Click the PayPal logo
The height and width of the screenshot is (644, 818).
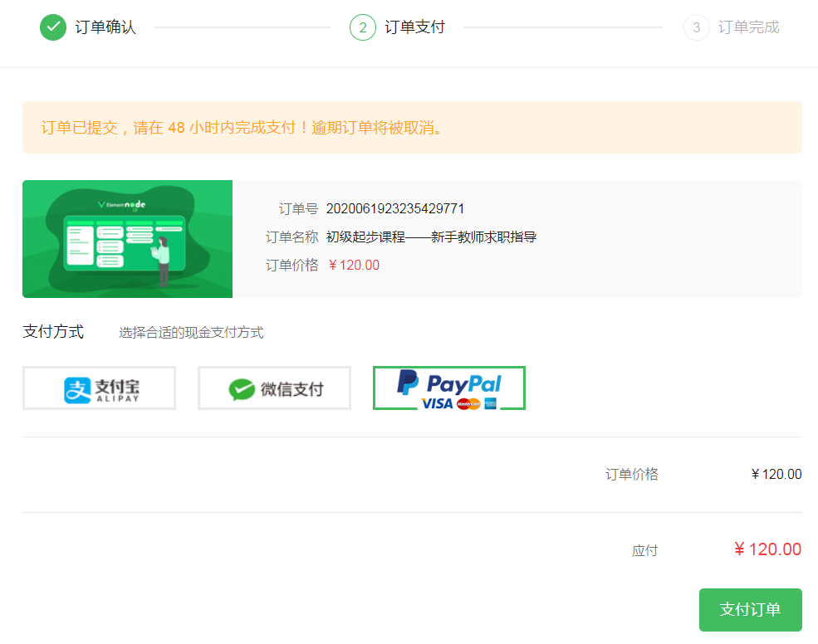pyautogui.click(x=448, y=381)
